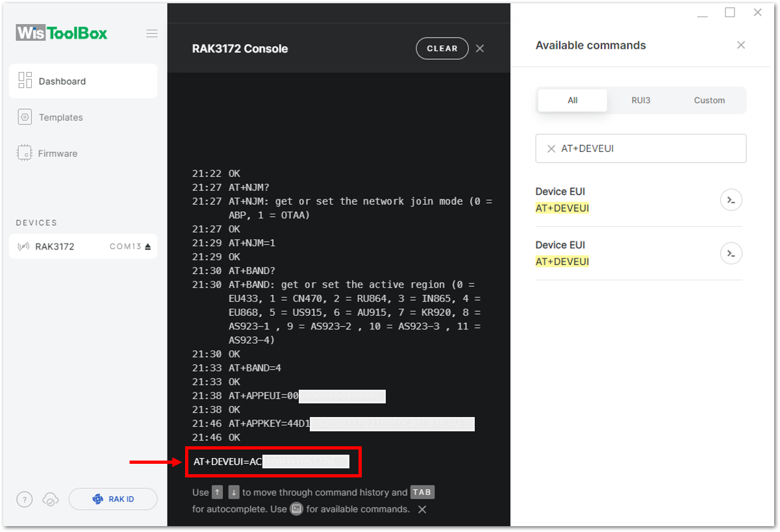Open the help question mark icon

point(24,500)
